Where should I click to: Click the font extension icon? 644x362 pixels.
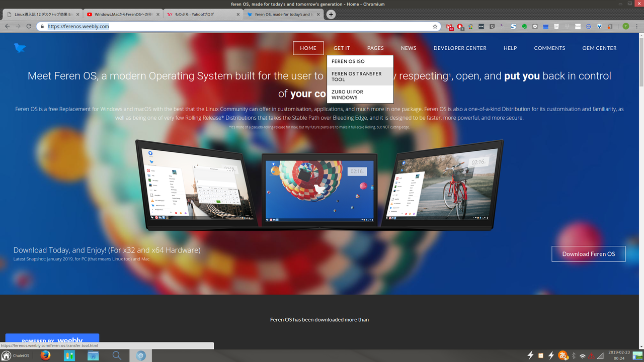pos(578,26)
